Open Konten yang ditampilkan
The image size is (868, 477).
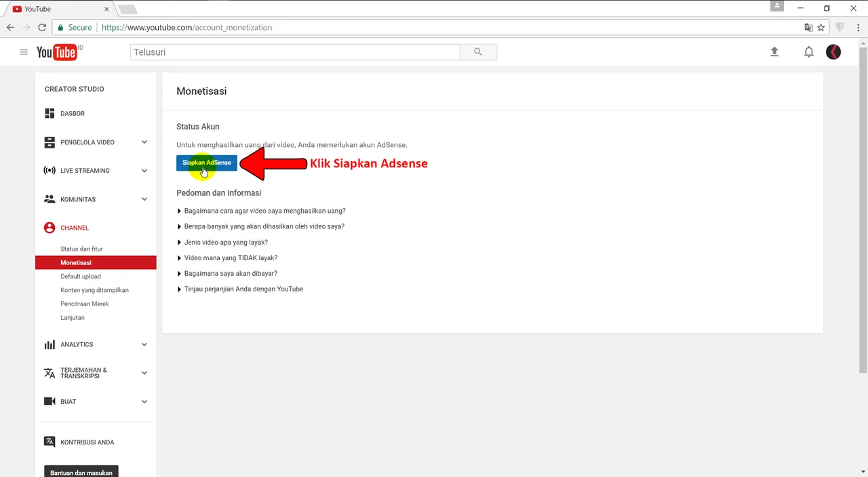click(x=94, y=290)
